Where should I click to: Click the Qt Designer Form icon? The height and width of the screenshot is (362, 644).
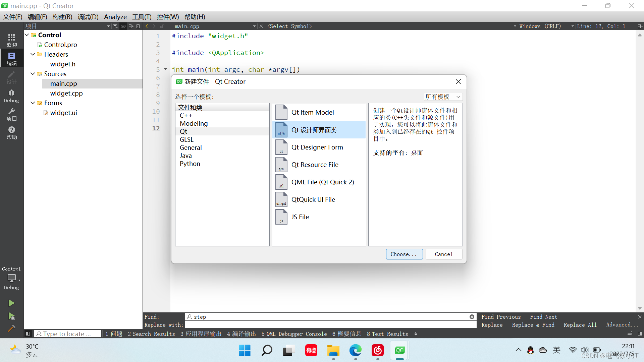[281, 147]
